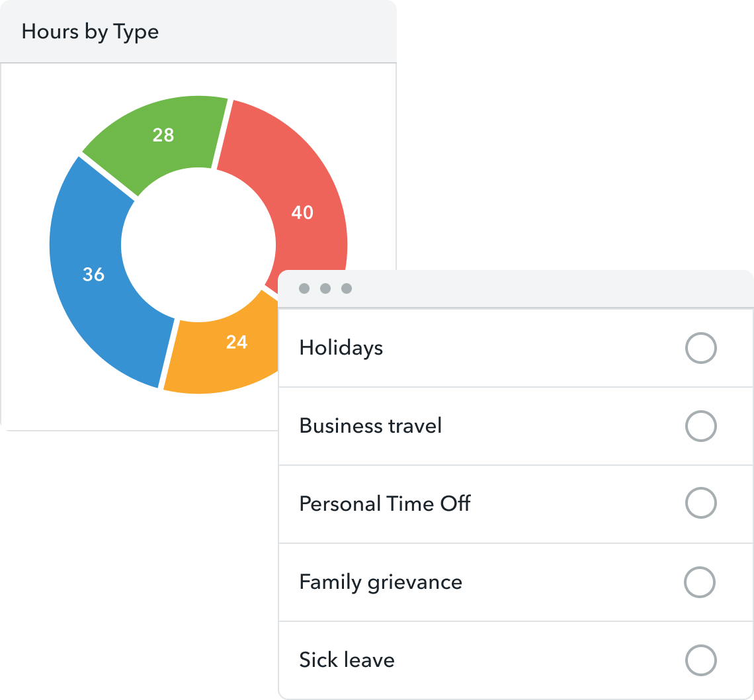Click the Family grievance label
The image size is (754, 700).
380,582
